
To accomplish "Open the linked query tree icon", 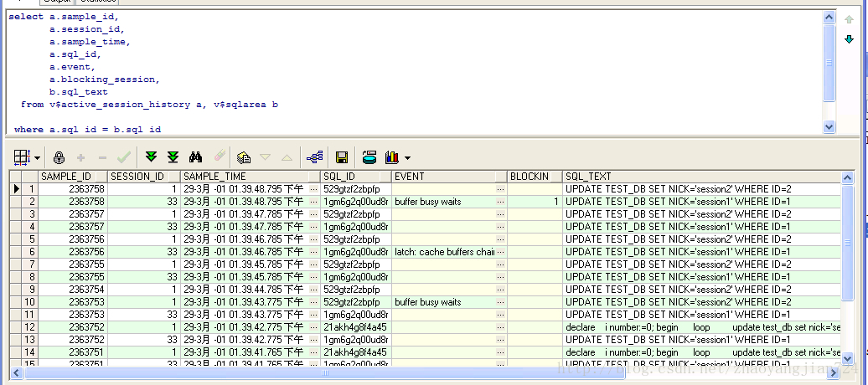I will (314, 157).
